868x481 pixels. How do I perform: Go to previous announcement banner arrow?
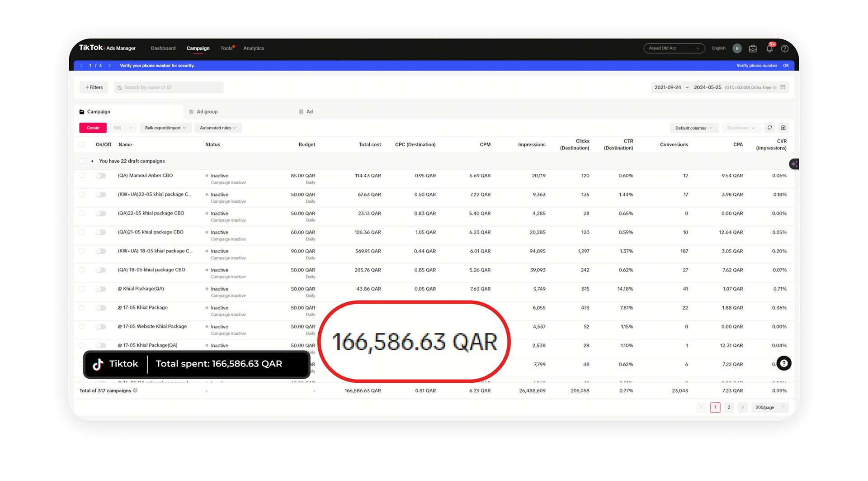click(x=81, y=66)
